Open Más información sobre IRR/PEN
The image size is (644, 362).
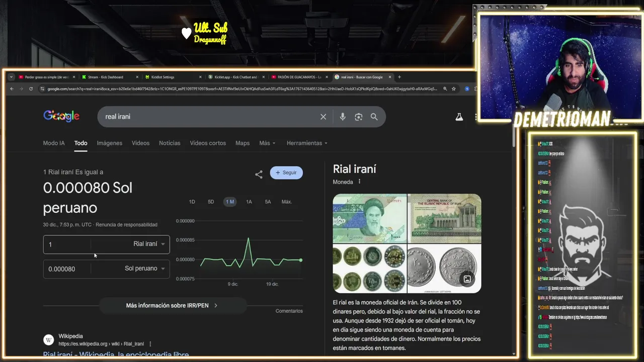[x=172, y=305]
